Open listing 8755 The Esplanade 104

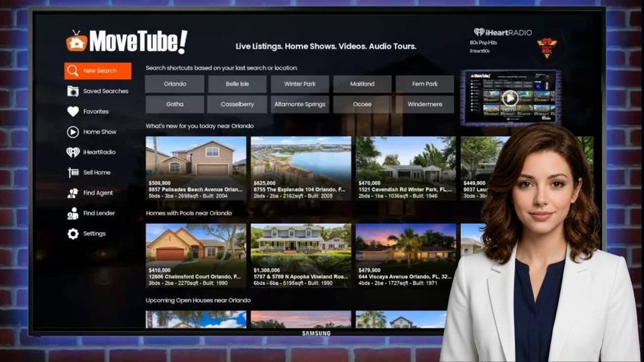point(301,168)
